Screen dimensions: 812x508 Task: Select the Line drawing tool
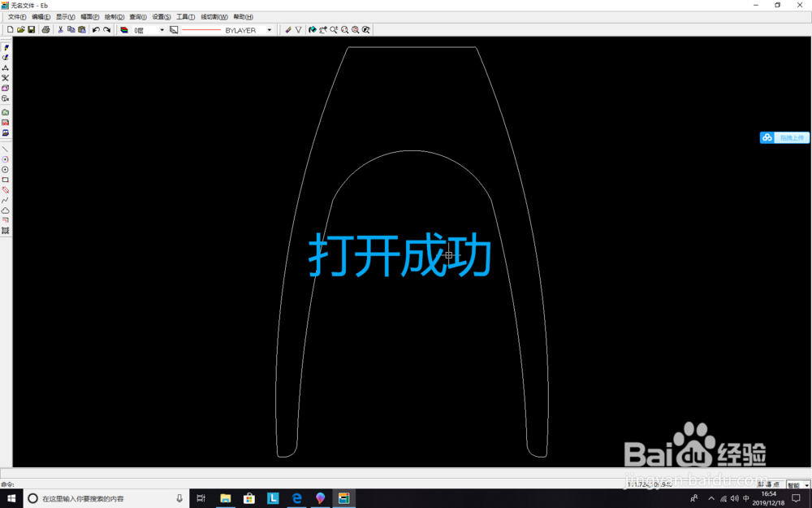[x=5, y=150]
